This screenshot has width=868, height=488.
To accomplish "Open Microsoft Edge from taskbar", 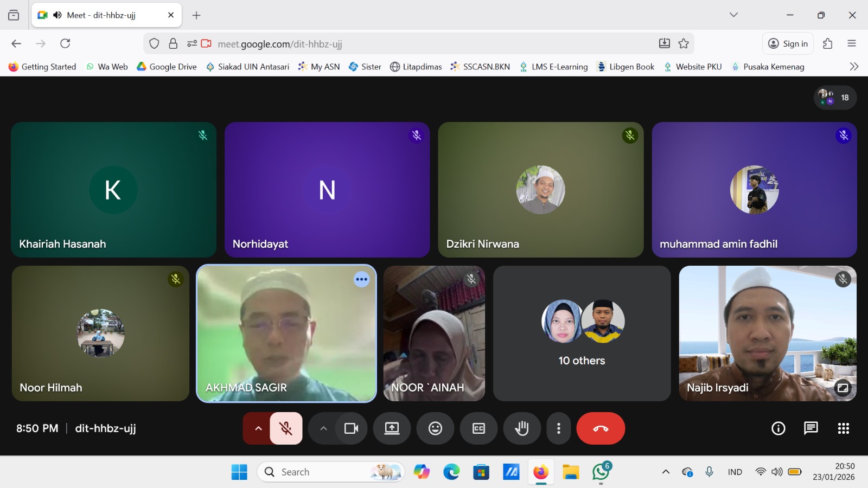I will pos(451,472).
